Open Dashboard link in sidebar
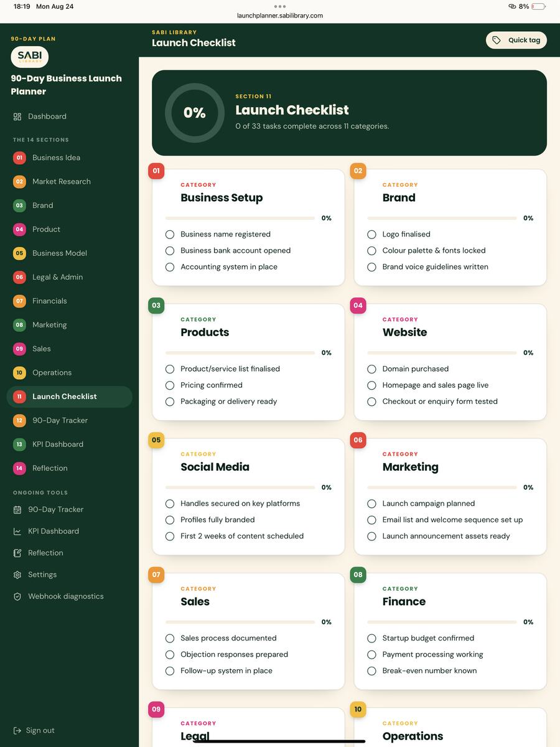The image size is (560, 747). pos(69,116)
